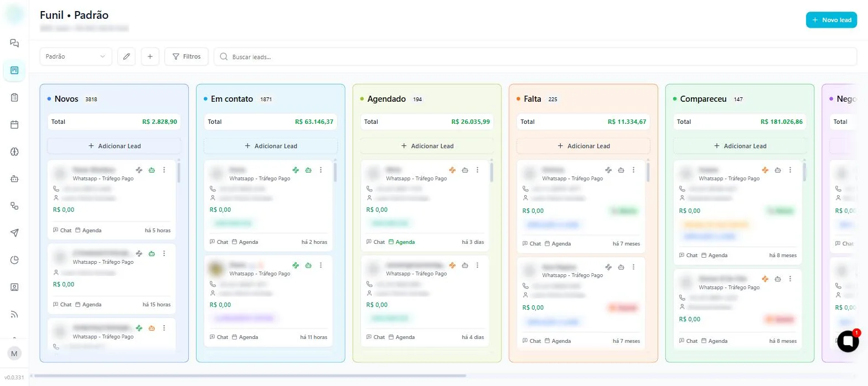The width and height of the screenshot is (868, 386).
Task: Open three-dot menu on 'há 11 horas' card
Action: 321,265
